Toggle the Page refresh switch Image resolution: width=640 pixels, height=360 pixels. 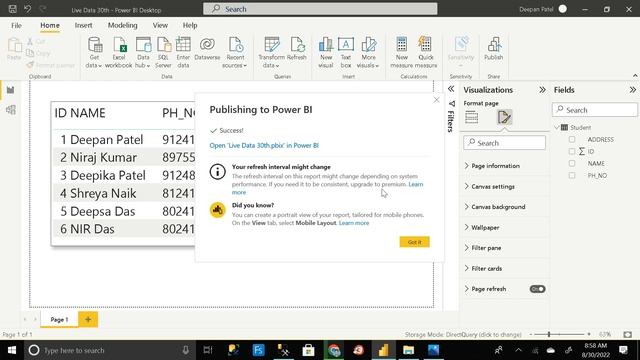[x=538, y=289]
